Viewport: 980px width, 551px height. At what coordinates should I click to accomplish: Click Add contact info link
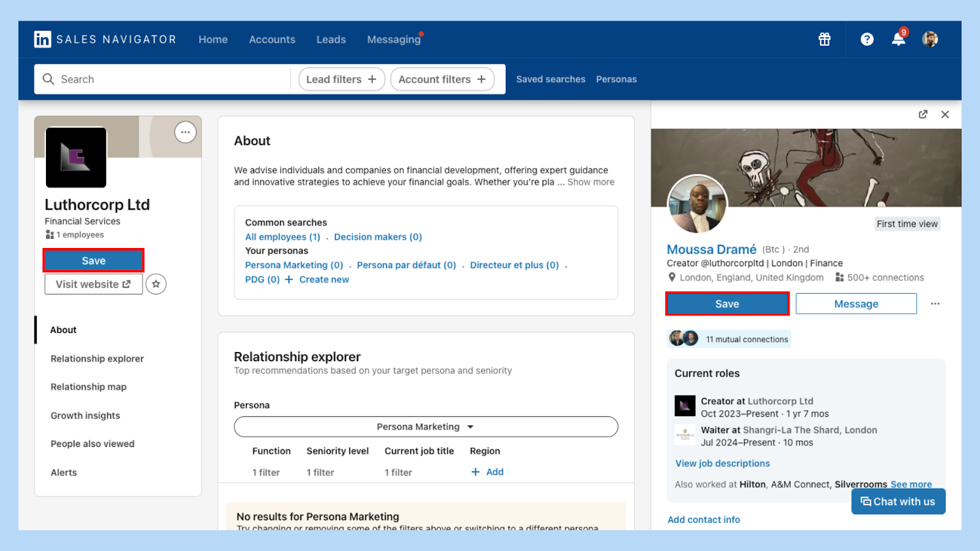(704, 520)
